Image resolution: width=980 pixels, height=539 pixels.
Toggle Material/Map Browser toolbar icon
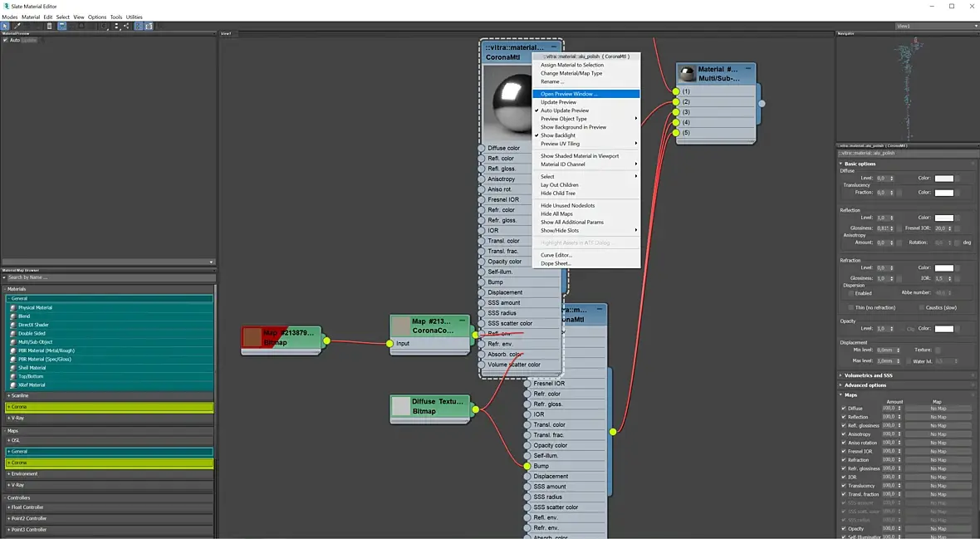point(139,27)
